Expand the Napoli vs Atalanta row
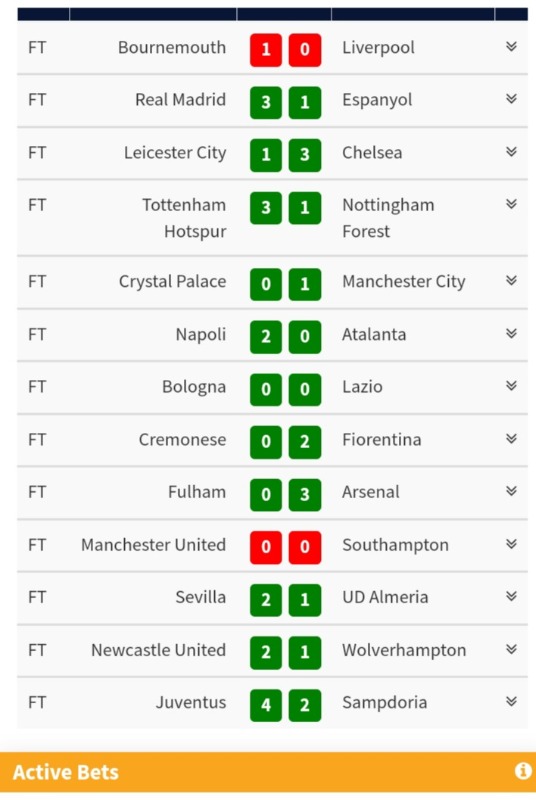 (511, 334)
